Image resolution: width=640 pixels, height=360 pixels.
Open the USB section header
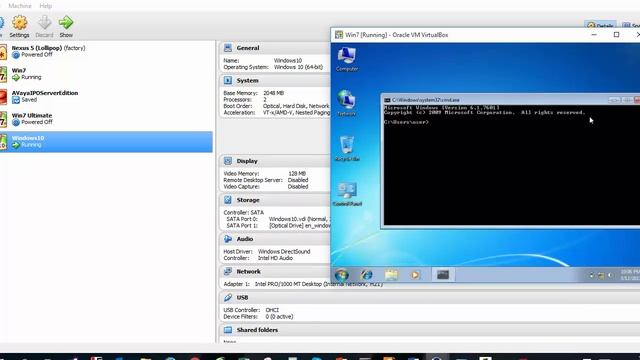[x=242, y=298]
